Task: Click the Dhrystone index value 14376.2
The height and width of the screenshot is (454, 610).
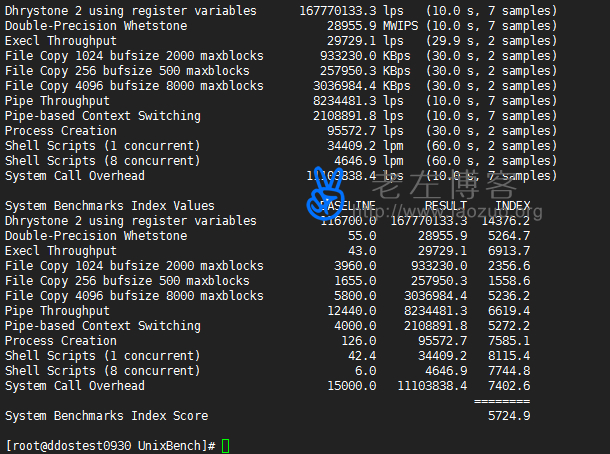Action: (504, 221)
